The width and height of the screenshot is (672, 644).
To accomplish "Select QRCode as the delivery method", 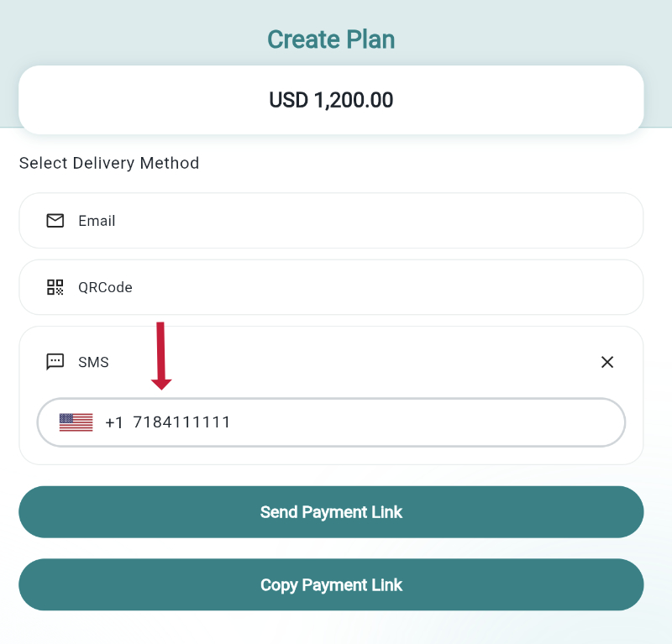I will pyautogui.click(x=331, y=287).
